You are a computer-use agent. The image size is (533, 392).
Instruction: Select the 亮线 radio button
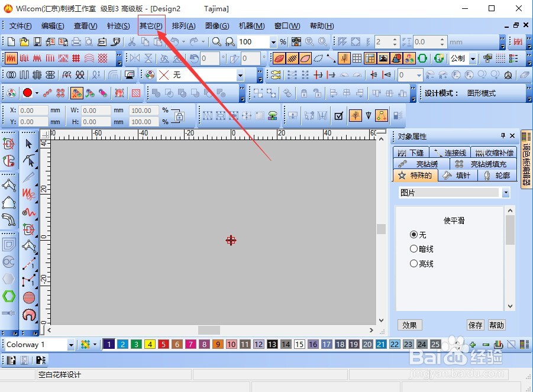pos(414,263)
